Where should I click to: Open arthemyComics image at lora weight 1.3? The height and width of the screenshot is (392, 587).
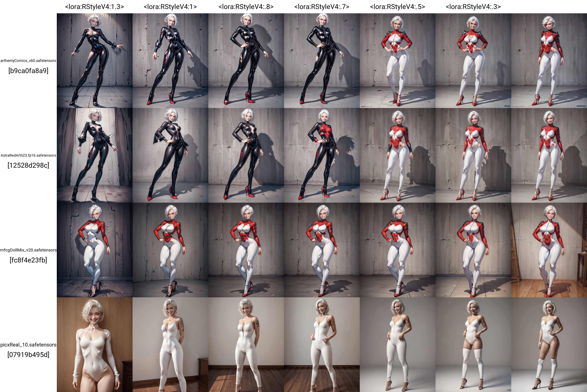[94, 60]
